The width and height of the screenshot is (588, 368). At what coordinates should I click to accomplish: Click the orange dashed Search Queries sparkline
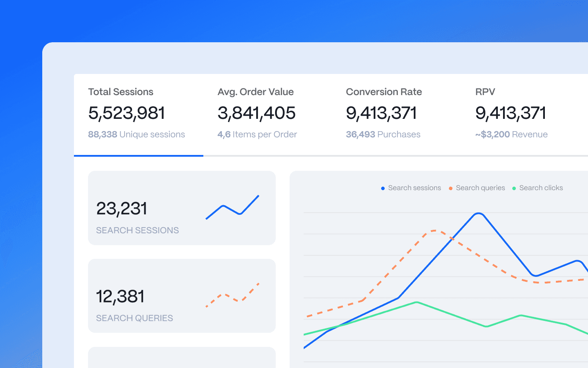(x=232, y=295)
